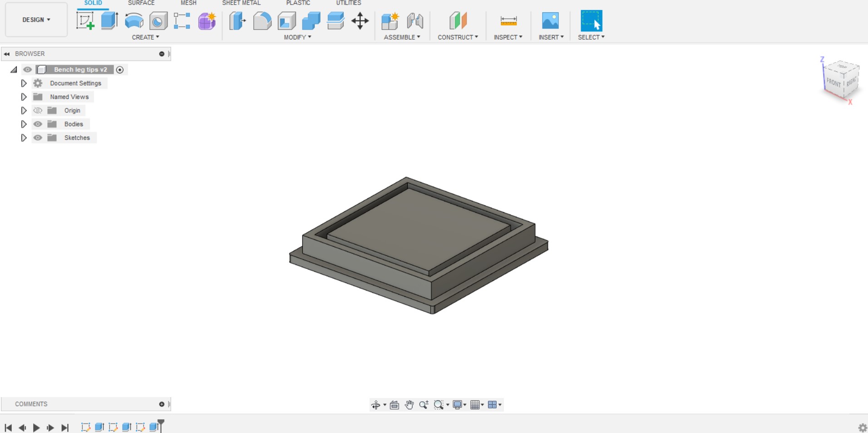Image resolution: width=868 pixels, height=433 pixels.
Task: Step back one timeline feature
Action: pyautogui.click(x=22, y=428)
